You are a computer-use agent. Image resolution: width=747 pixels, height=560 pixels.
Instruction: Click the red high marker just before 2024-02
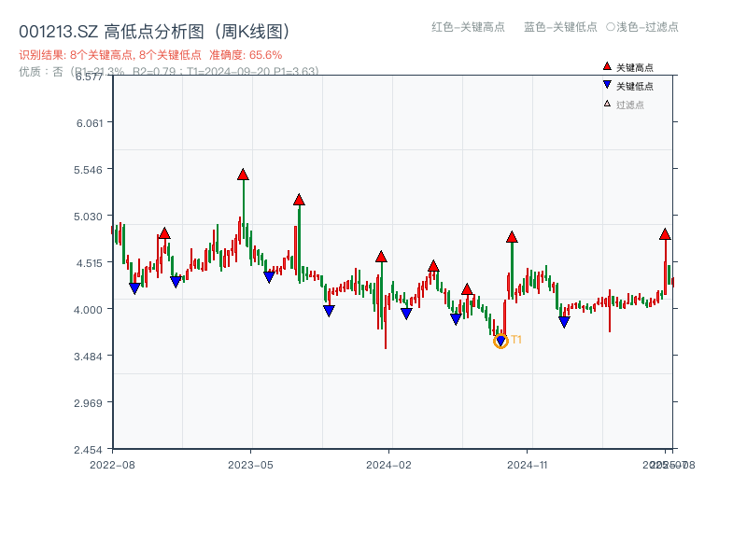pos(381,257)
